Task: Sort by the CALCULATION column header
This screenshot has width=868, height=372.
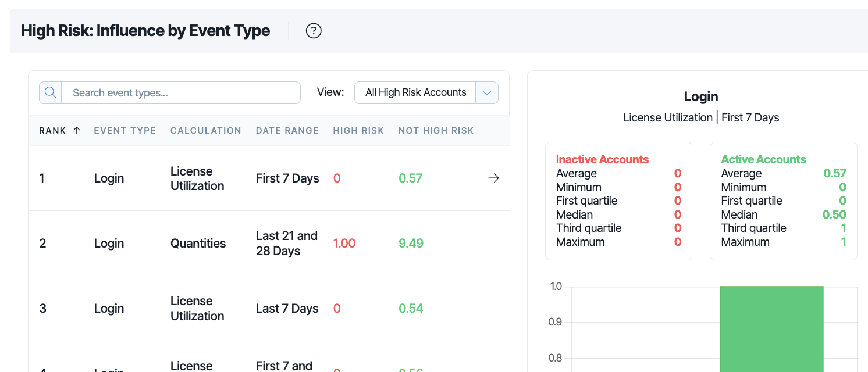Action: pos(206,130)
